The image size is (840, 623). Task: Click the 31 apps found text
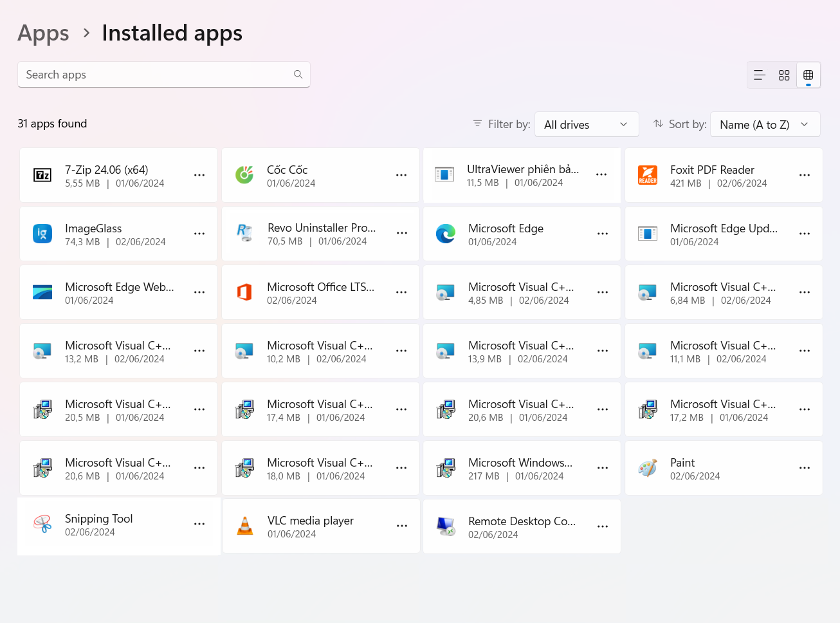[x=52, y=124]
